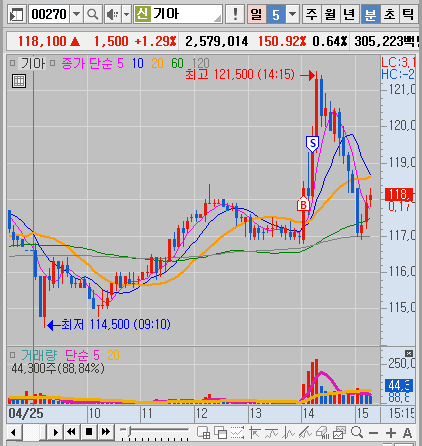Click the minus zoom-out icon in bottom toolbar
This screenshot has height=446, width=422.
[374, 433]
